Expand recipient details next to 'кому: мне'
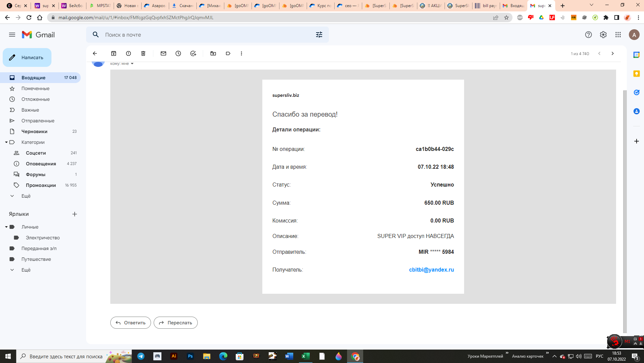The width and height of the screenshot is (644, 363). (132, 64)
